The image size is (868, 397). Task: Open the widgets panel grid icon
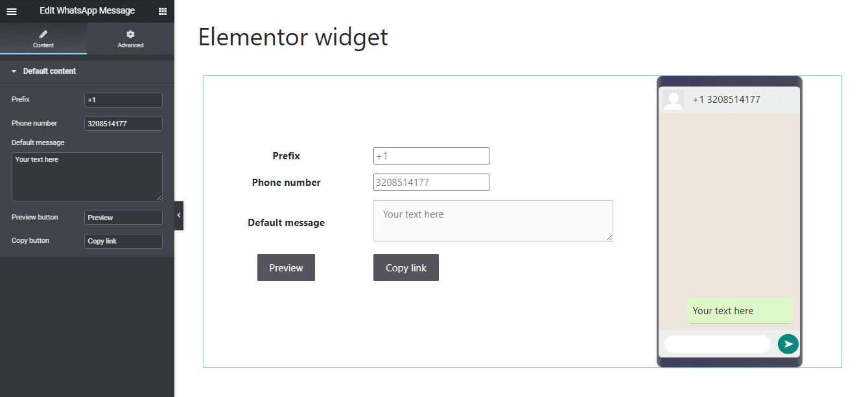tap(161, 11)
